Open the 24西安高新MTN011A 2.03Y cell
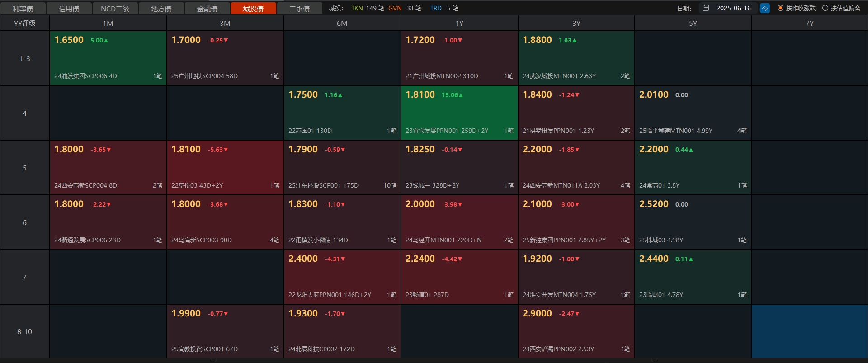This screenshot has width=868, height=363. tap(576, 168)
